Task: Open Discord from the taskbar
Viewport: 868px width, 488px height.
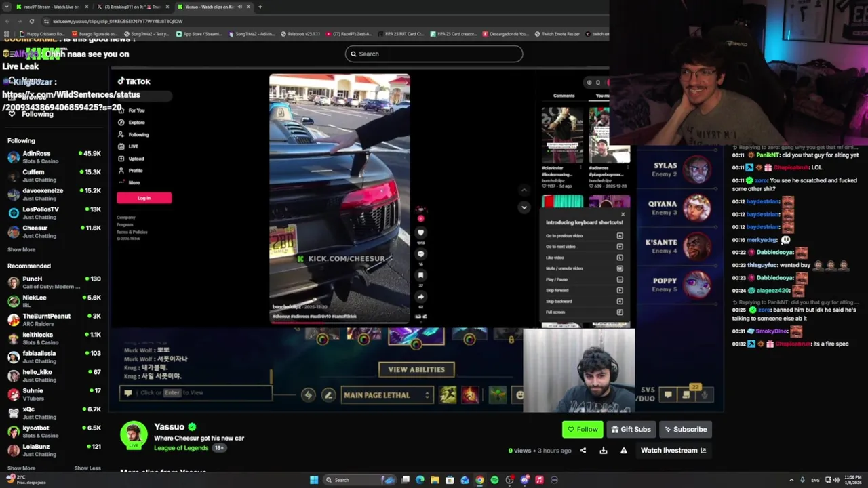Action: pos(524,480)
